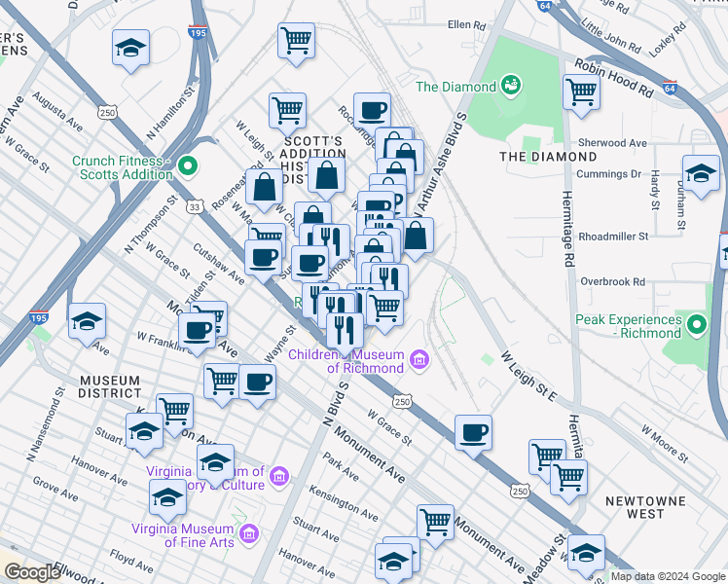Click the coffee cup marker near Rockbridge St

[x=372, y=112]
